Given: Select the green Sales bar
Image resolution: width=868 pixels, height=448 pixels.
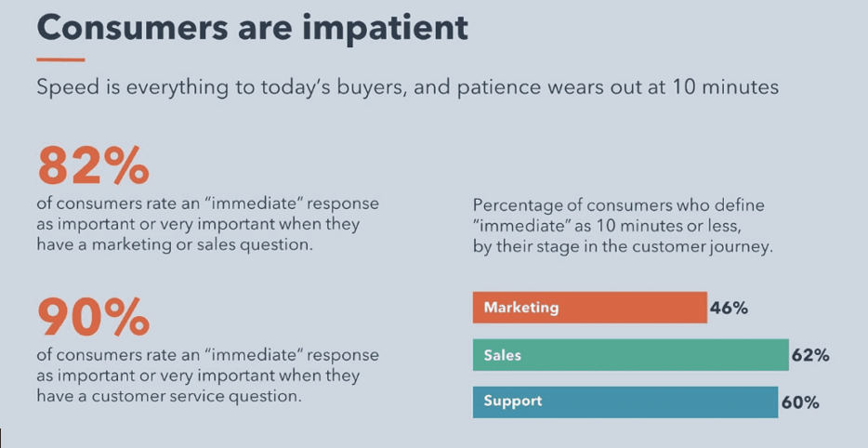Looking at the screenshot, I should pyautogui.click(x=630, y=355).
